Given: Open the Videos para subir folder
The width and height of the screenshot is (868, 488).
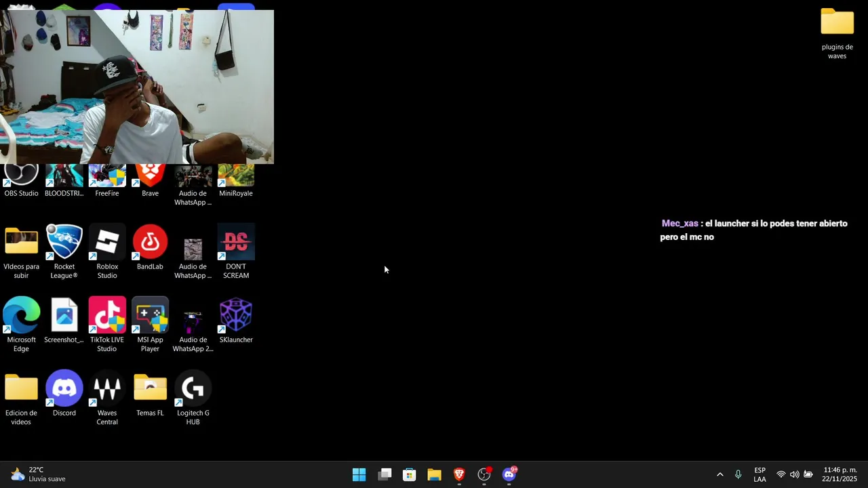Looking at the screenshot, I should [21, 252].
